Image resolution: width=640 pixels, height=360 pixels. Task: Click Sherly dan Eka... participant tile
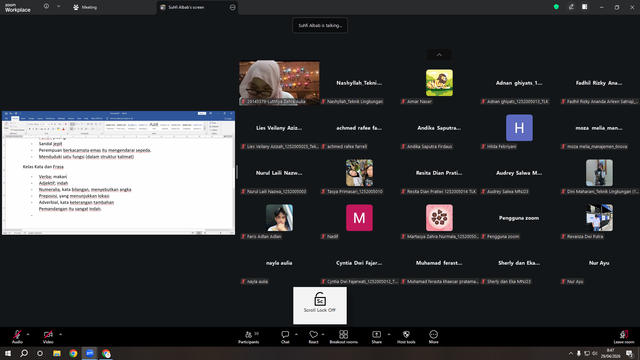[519, 263]
